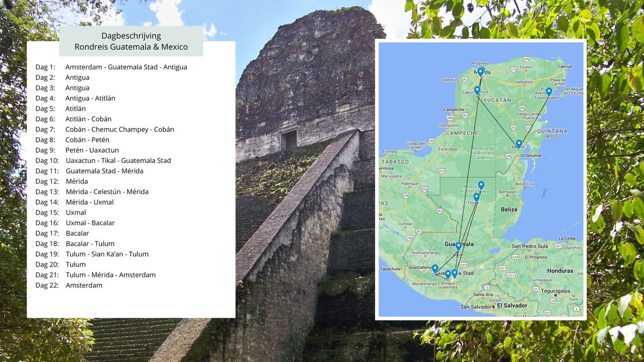644x362 pixels.
Task: Select 'Dag 1: Amsterdam - Guatemala Stad - Antigua'
Action: click(x=111, y=67)
